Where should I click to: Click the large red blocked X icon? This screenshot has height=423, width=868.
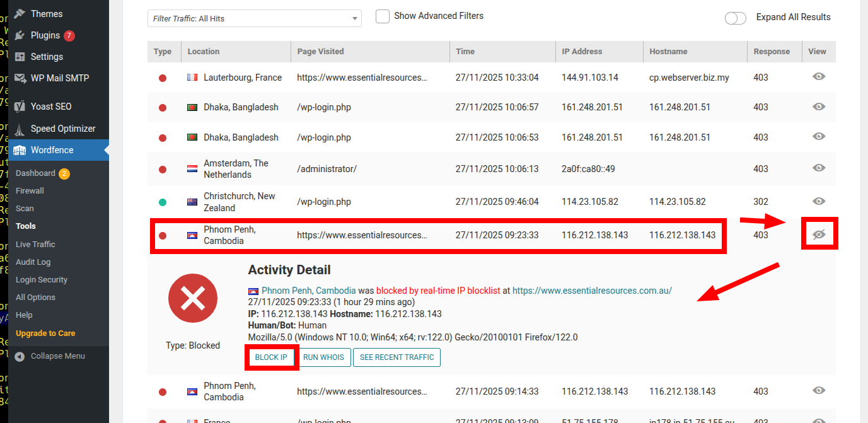[x=193, y=299]
